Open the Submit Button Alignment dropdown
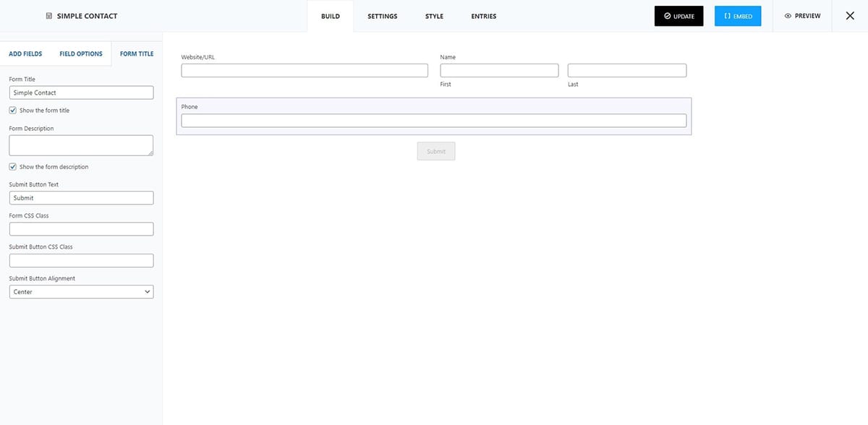 pos(81,292)
